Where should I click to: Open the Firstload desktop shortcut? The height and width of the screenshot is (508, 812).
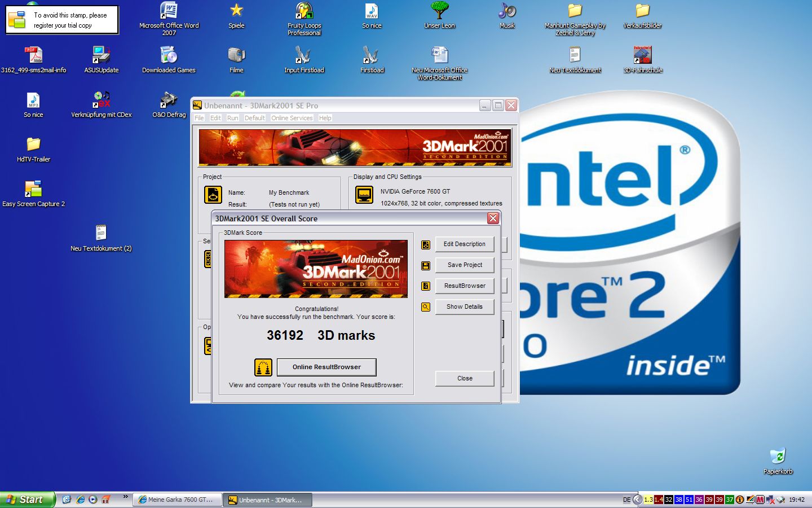tap(372, 60)
